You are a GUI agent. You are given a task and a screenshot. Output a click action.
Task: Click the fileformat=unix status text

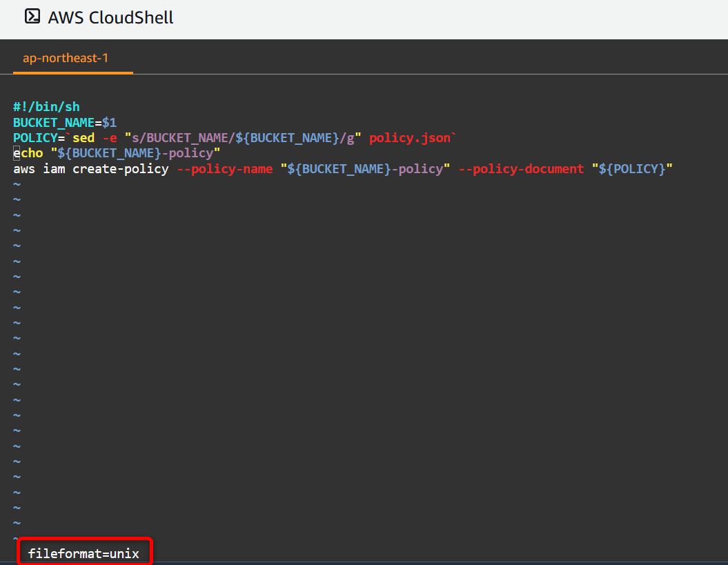tap(83, 553)
